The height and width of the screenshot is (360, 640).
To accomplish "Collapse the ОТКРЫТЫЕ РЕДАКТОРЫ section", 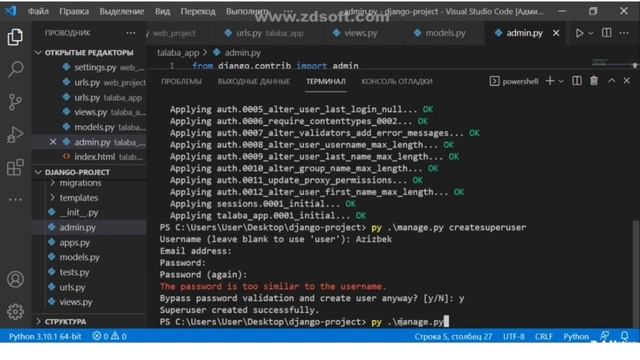I will 89,53.
